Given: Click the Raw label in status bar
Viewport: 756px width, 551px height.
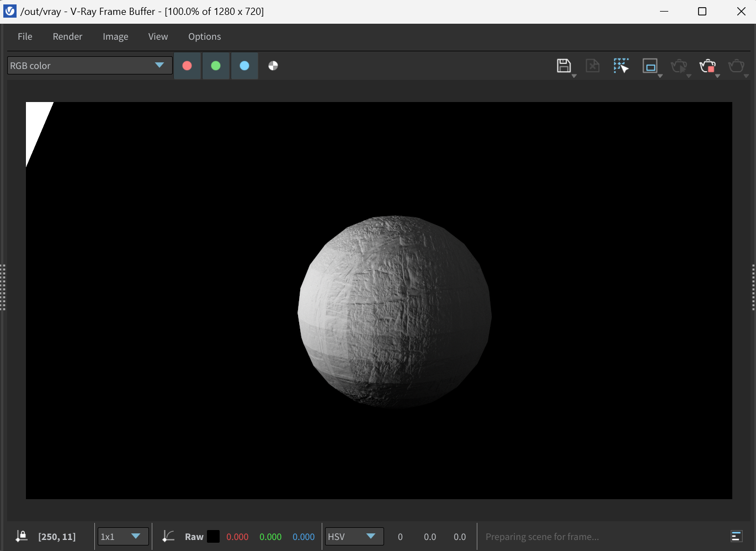Looking at the screenshot, I should click(x=194, y=537).
